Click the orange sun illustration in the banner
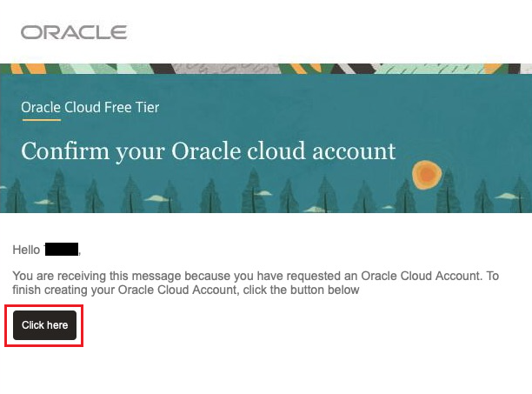532x394 pixels. [425, 176]
